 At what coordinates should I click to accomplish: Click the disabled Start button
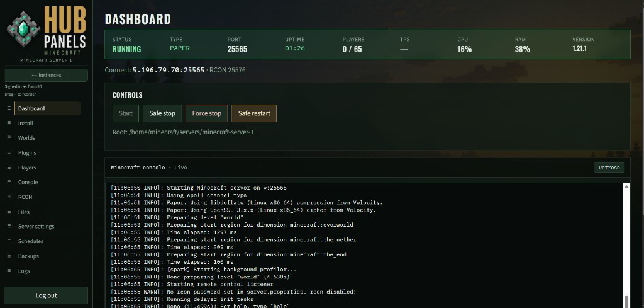tap(126, 113)
